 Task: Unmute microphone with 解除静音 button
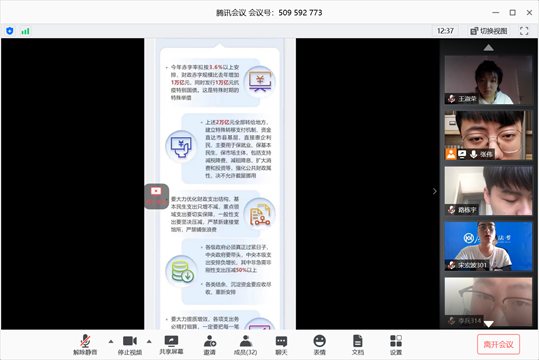click(85, 344)
